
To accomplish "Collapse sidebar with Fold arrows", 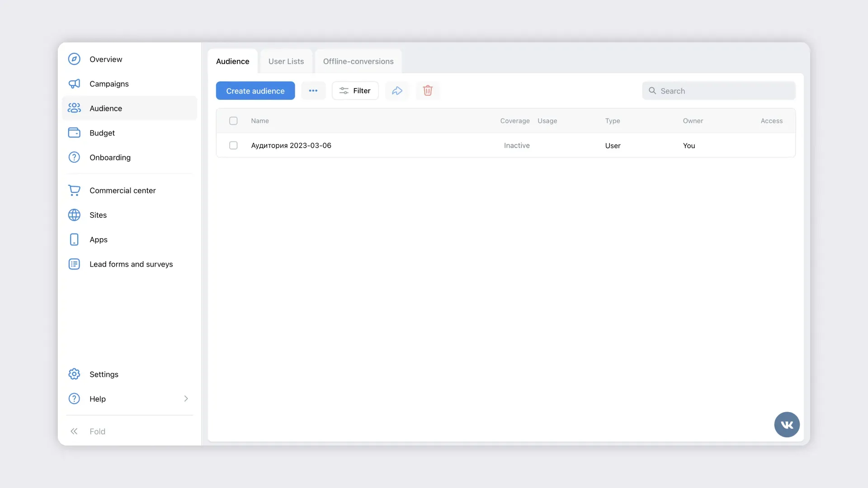I will [75, 432].
